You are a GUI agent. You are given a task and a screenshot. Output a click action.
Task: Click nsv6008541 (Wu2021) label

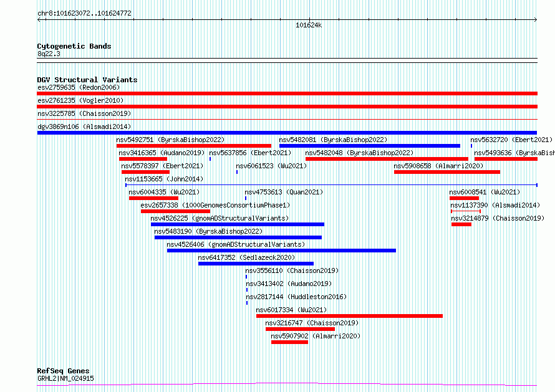click(485, 192)
